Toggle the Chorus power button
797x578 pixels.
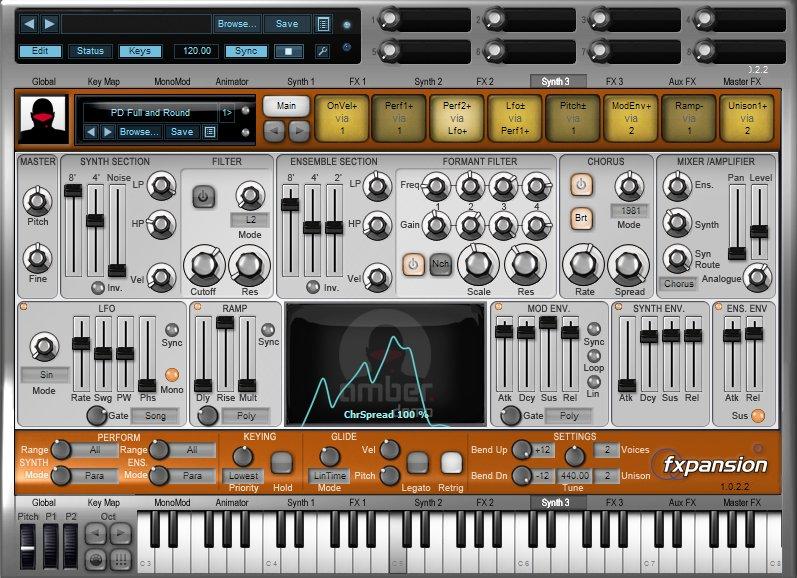click(x=581, y=185)
